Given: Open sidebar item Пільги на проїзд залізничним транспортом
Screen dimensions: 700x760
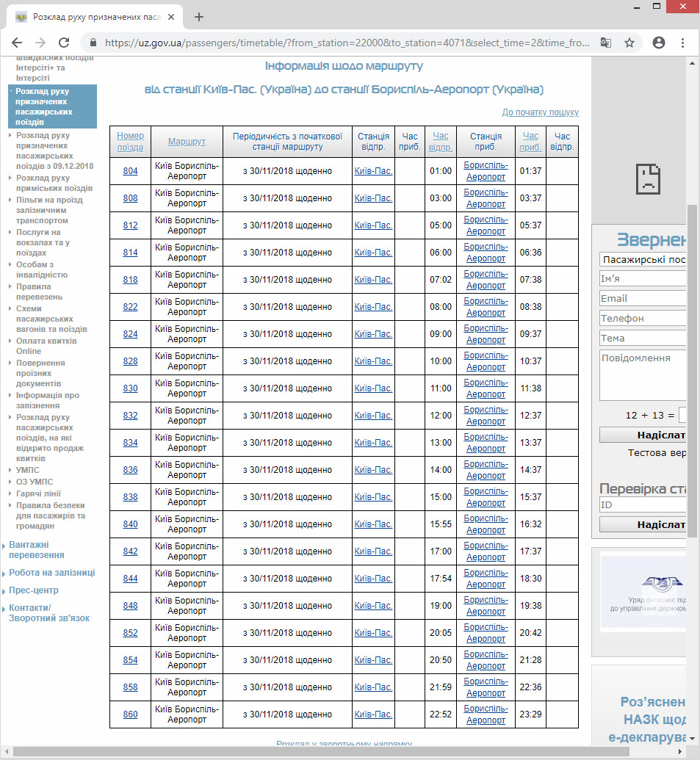Looking at the screenshot, I should click(x=49, y=210).
